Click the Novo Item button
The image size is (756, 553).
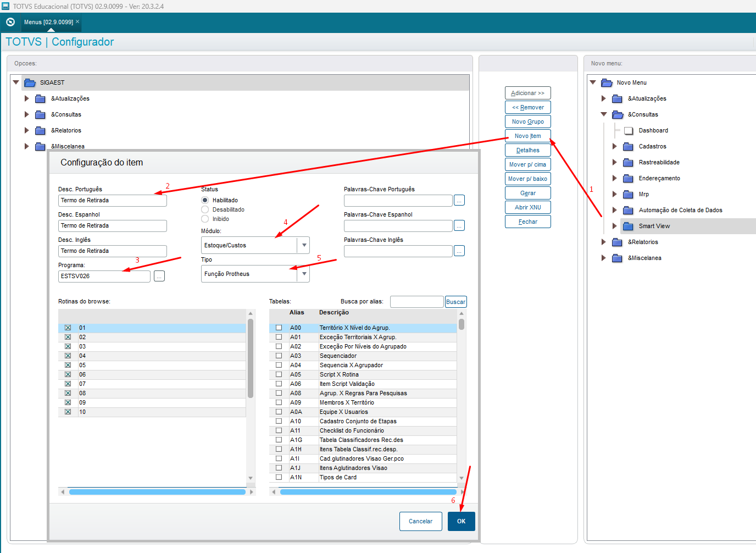click(x=527, y=136)
